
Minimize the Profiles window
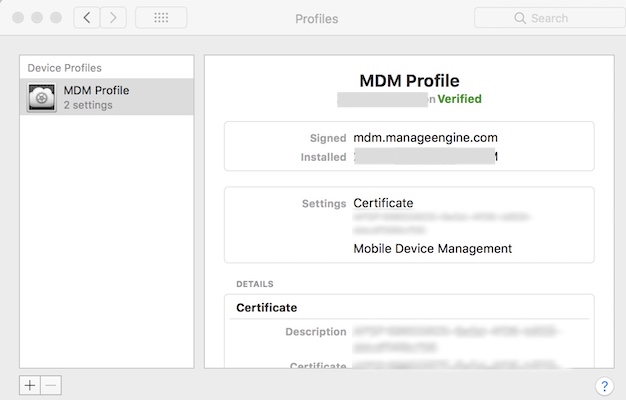click(37, 18)
